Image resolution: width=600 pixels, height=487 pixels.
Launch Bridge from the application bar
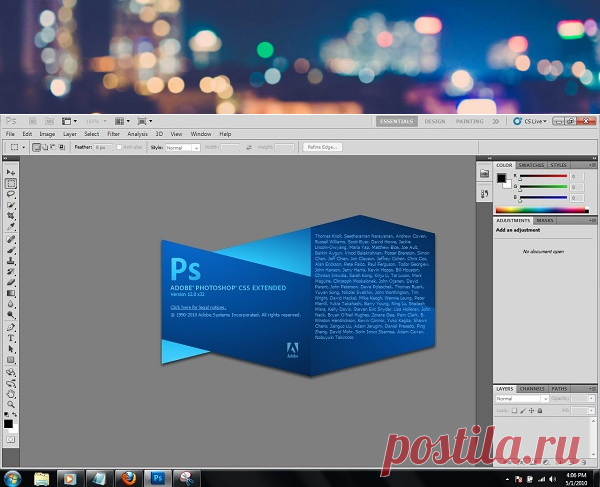pyautogui.click(x=33, y=121)
